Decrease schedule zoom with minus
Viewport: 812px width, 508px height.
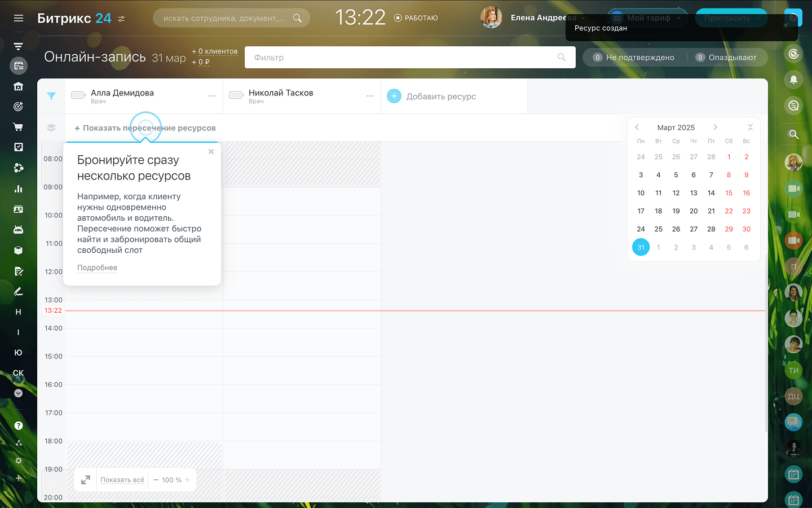[156, 480]
